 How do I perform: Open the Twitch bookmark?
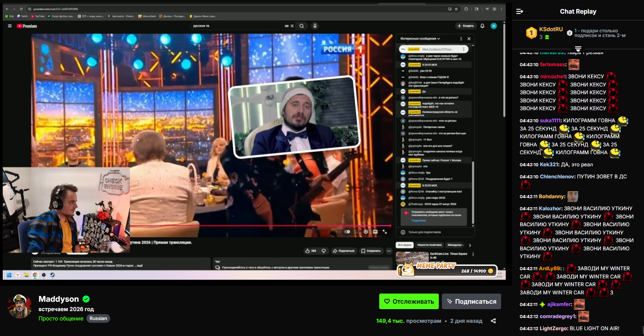click(x=23, y=16)
